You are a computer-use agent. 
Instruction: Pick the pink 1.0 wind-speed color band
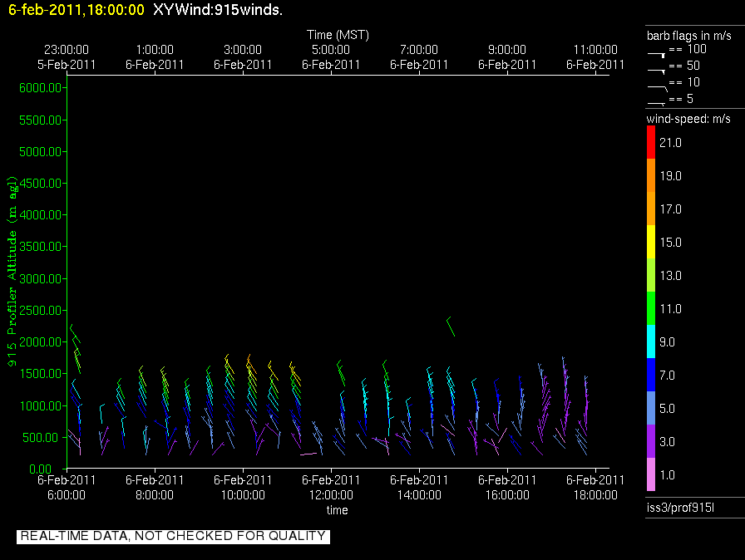651,475
